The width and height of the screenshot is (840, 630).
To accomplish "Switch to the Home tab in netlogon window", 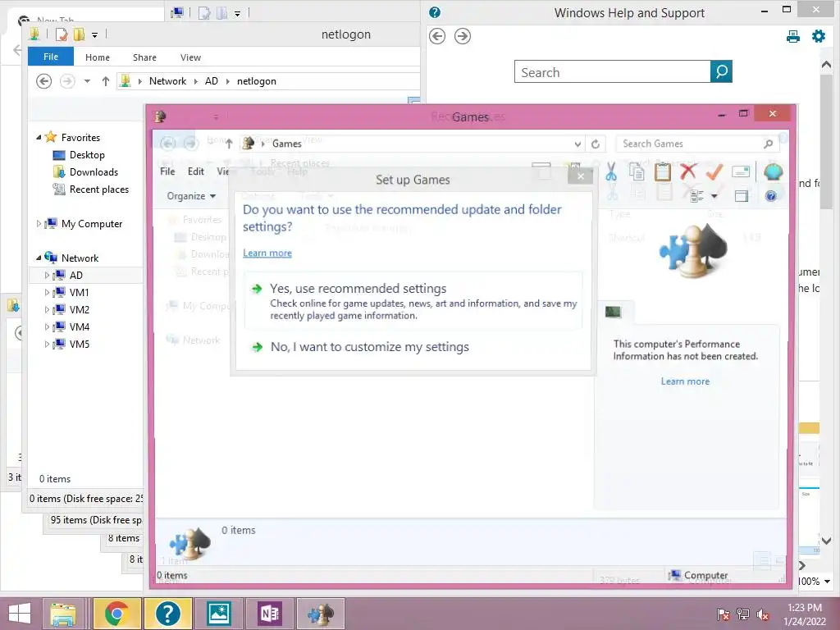I will [98, 57].
